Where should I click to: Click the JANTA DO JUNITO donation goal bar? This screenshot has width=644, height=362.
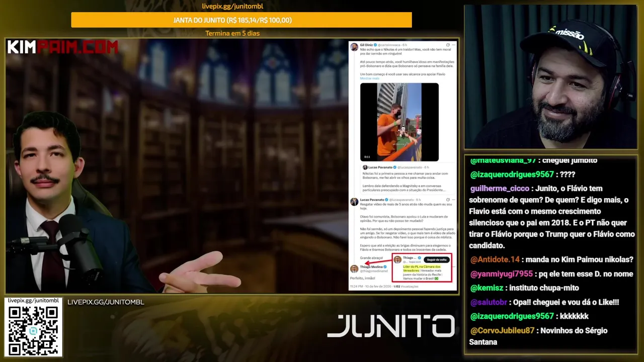point(242,20)
